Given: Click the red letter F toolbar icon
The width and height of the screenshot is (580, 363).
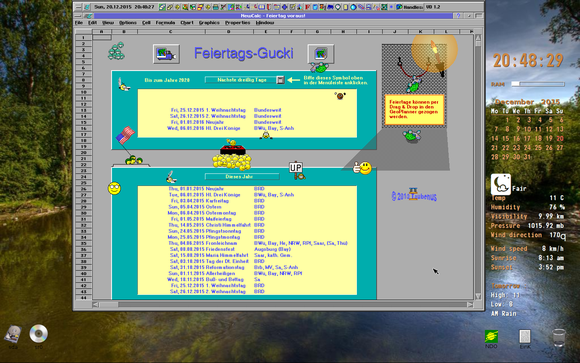Looking at the screenshot, I should (307, 7).
